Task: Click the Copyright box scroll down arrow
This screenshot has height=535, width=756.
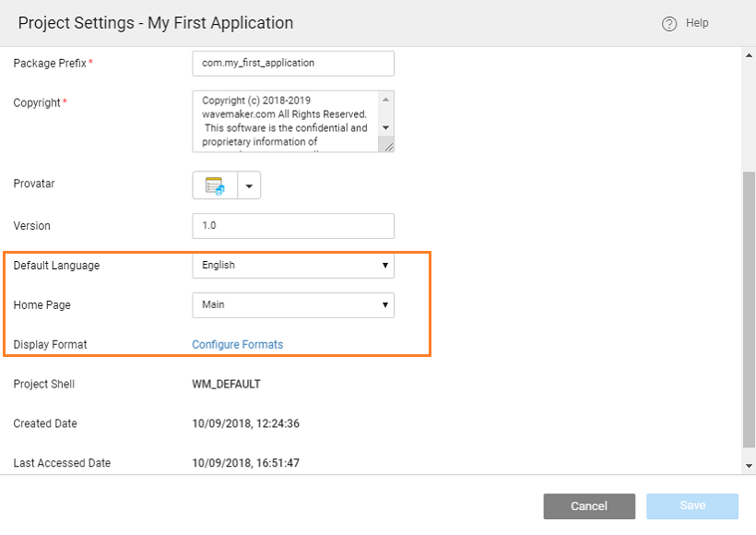Action: point(385,128)
